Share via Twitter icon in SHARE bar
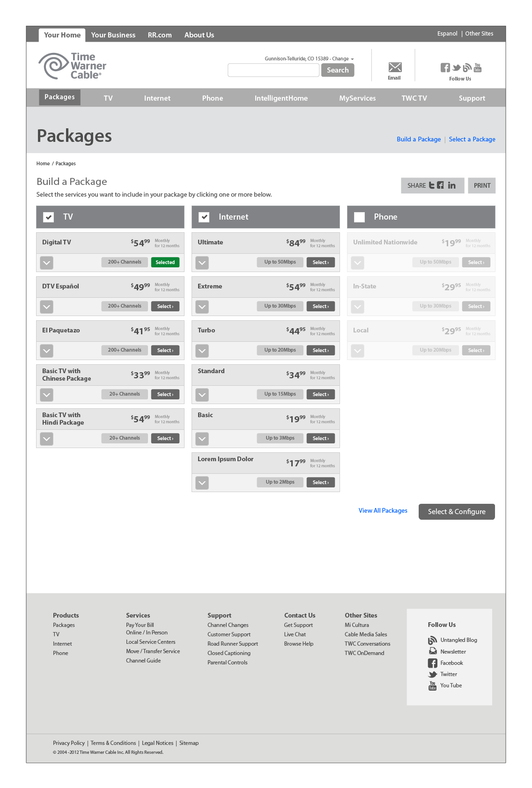Viewport: 532px width, 788px height. [x=432, y=185]
